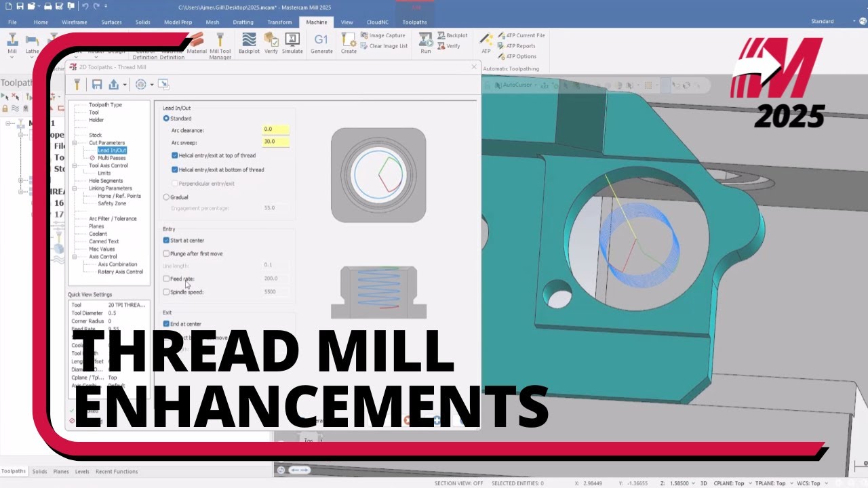Screen dimensions: 868x488
Task: Switch to the Model Prep ribbon tab
Action: pyautogui.click(x=178, y=22)
